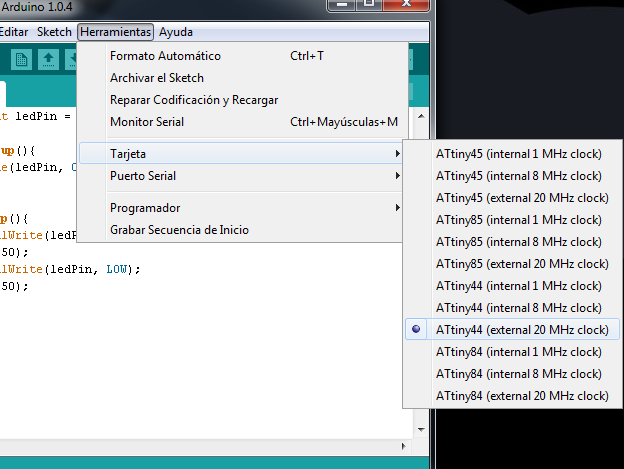Click the editor scroll-down arrow
This screenshot has width=624, height=469.
421,430
